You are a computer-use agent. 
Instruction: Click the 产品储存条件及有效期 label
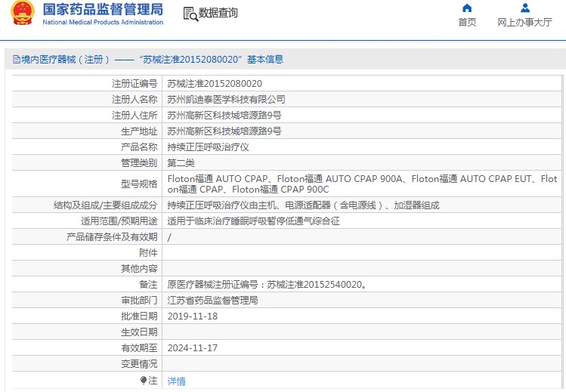[113, 237]
